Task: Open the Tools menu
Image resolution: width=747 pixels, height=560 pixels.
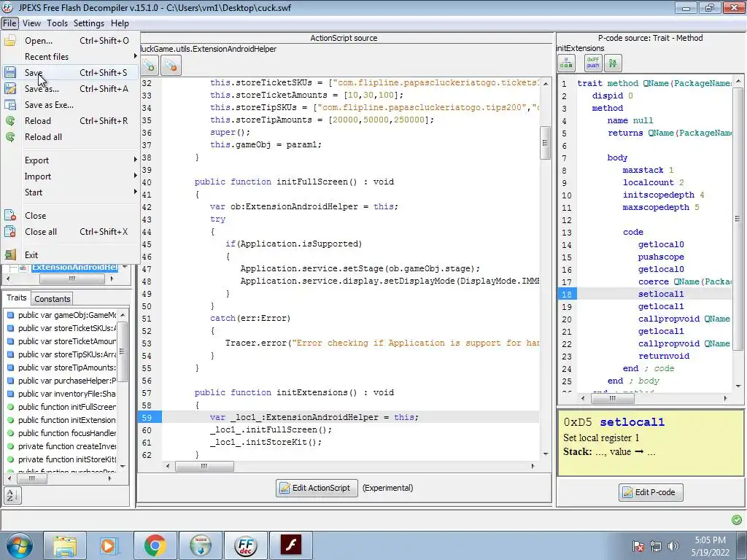Action: (x=57, y=23)
